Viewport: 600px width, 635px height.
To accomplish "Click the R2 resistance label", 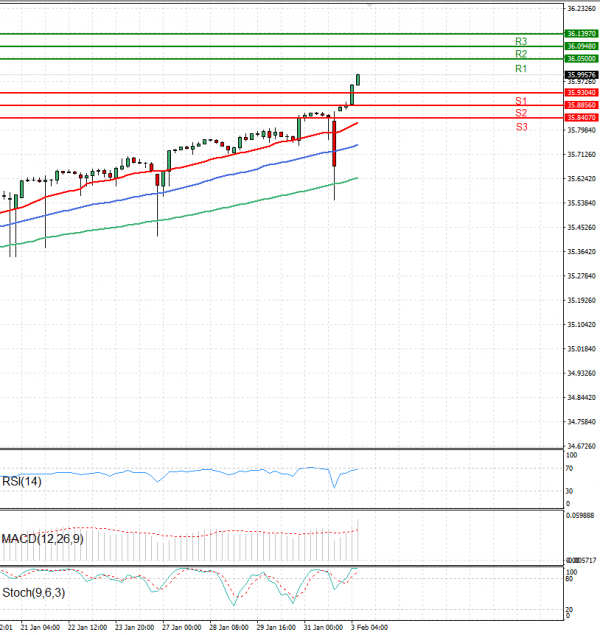I will 521,54.
